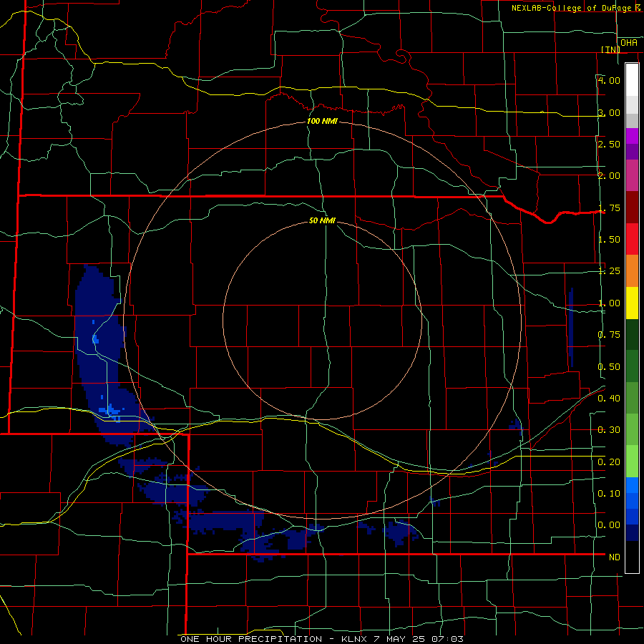Pick the darkest green swatch beside 0.75
Image resolution: width=644 pixels, height=644 pixels.
coord(632,334)
